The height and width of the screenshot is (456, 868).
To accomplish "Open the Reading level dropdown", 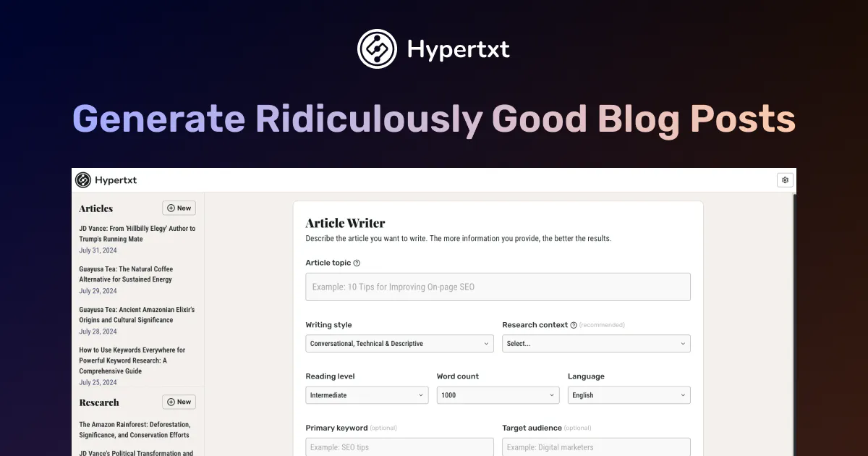I will [x=367, y=395].
